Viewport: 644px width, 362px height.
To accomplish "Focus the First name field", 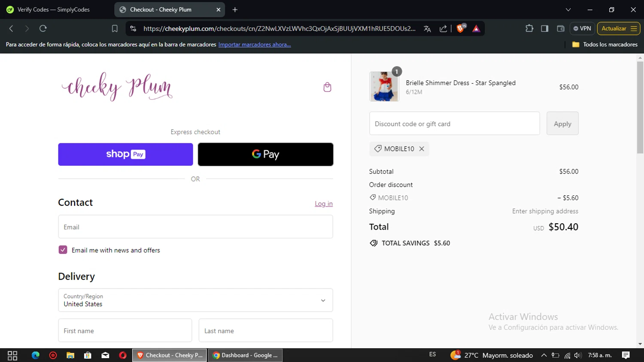I will point(125,330).
